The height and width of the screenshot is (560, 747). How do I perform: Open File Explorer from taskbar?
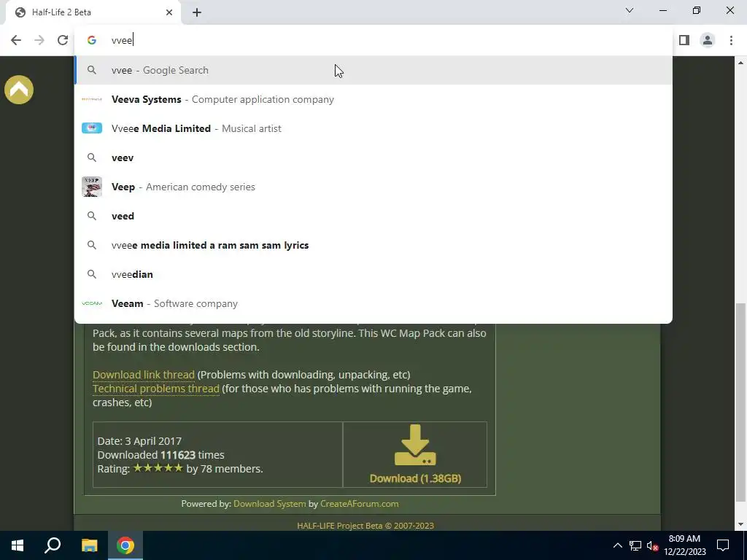click(x=89, y=545)
